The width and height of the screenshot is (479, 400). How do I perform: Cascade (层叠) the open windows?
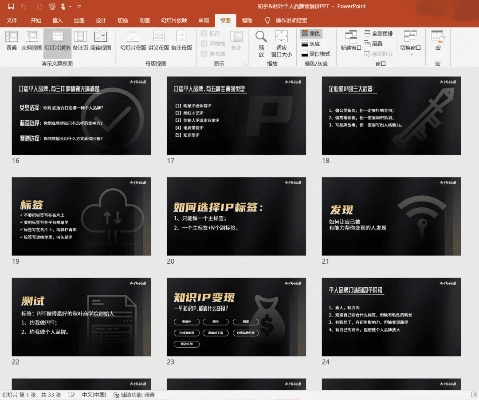(373, 43)
